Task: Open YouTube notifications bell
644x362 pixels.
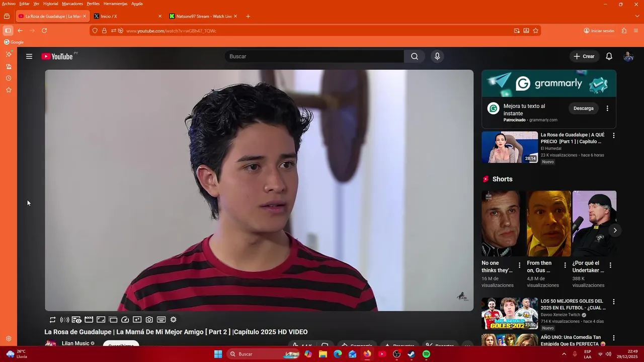Action: [x=609, y=56]
